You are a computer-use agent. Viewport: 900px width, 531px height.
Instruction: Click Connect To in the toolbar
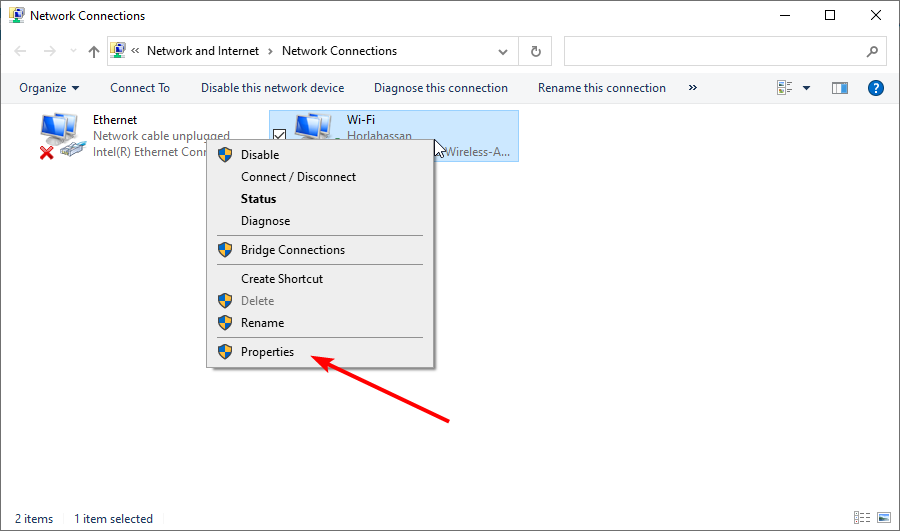point(140,88)
